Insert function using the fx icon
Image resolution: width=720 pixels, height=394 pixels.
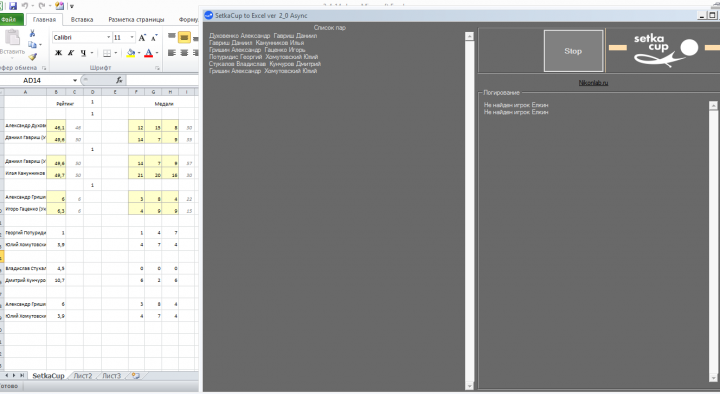[119, 80]
